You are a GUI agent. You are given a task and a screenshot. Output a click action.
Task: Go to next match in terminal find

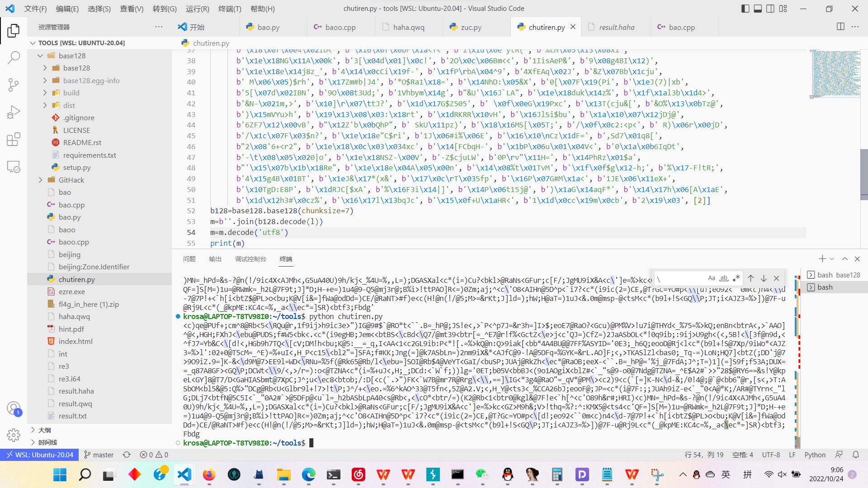point(764,278)
